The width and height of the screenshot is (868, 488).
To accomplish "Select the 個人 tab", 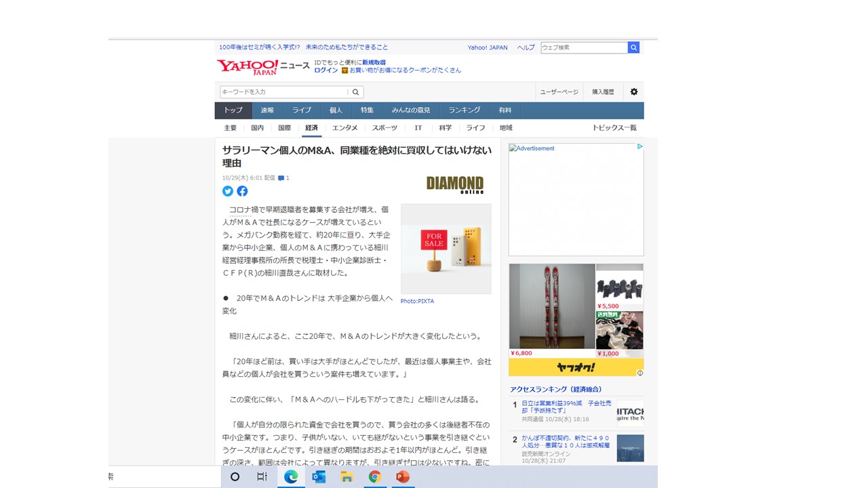I will pos(336,110).
